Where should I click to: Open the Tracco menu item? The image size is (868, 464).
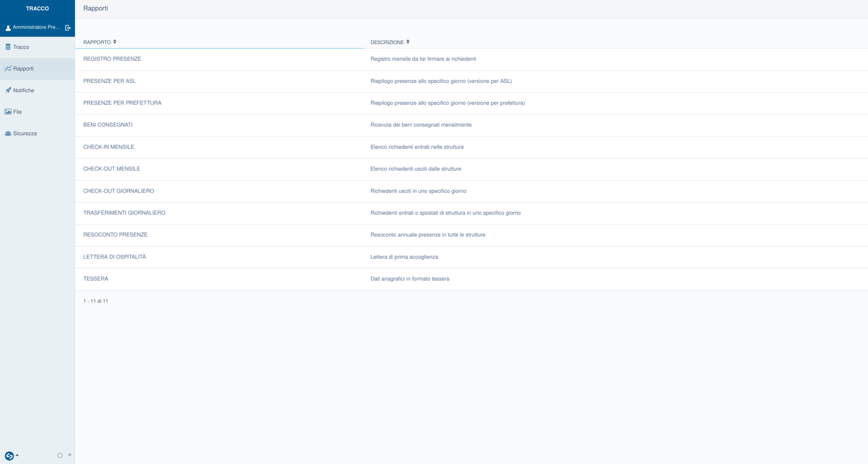tap(37, 47)
